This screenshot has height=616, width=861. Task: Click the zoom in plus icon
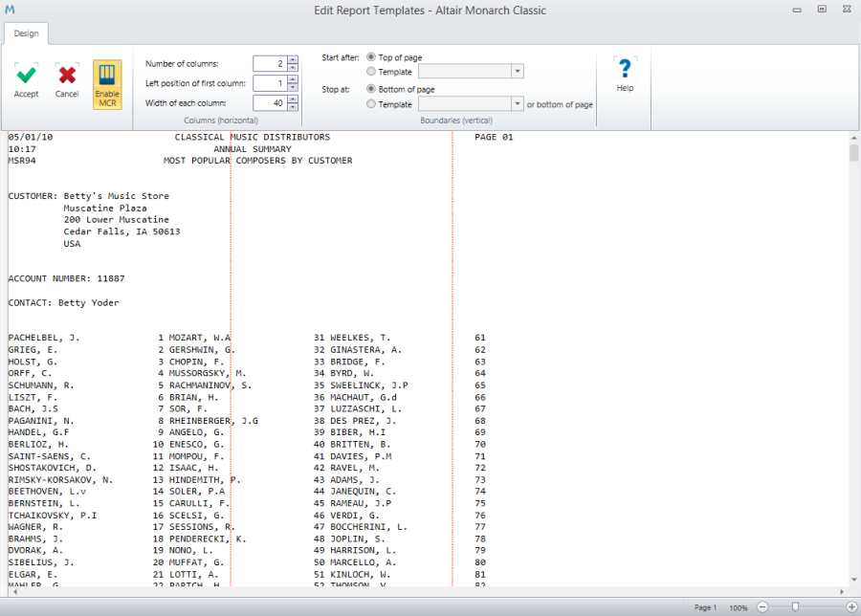[x=851, y=607]
